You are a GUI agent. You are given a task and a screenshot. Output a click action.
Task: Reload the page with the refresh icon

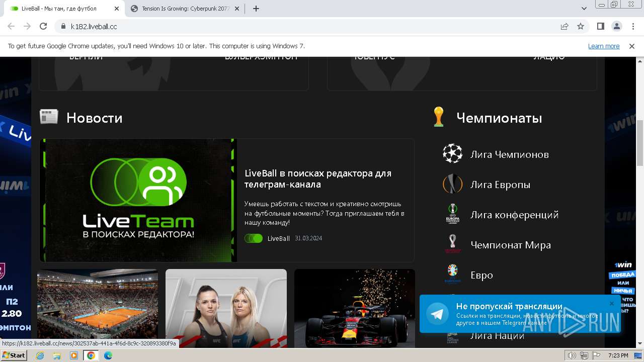point(43,26)
